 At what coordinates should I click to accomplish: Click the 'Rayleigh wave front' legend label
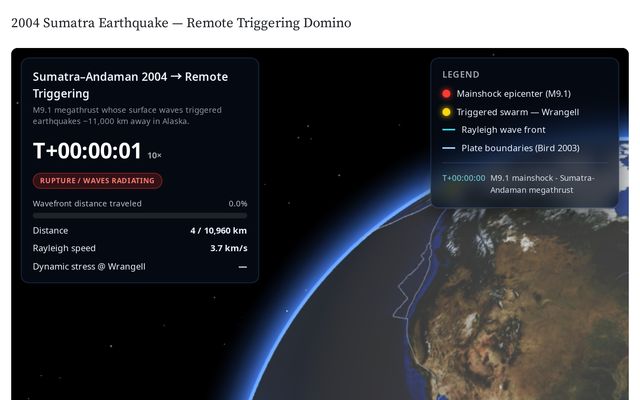503,130
